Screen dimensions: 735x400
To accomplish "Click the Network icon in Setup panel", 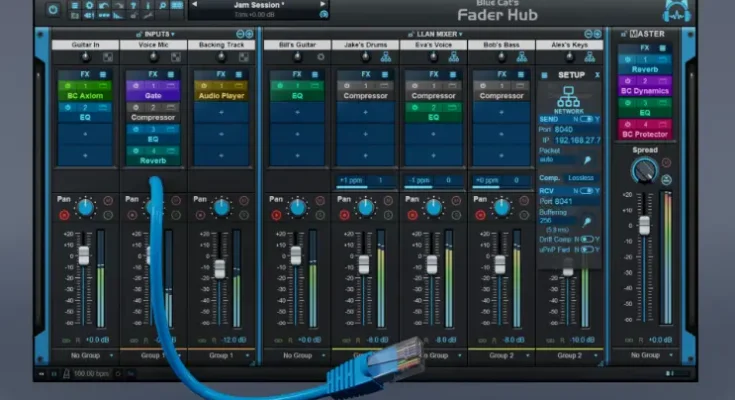I will (x=569, y=99).
